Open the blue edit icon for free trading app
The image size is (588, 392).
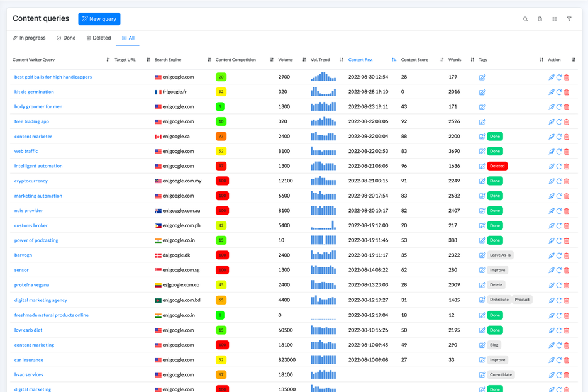click(x=481, y=121)
